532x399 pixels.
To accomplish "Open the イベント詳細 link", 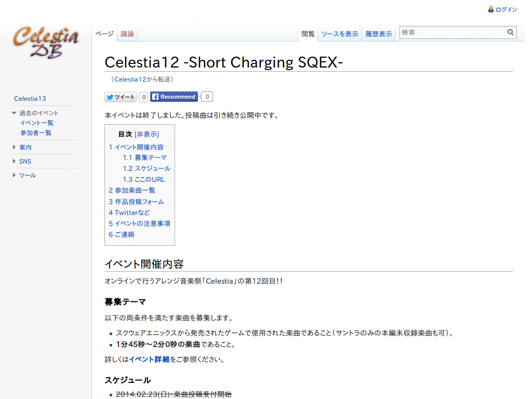I will pos(149,360).
